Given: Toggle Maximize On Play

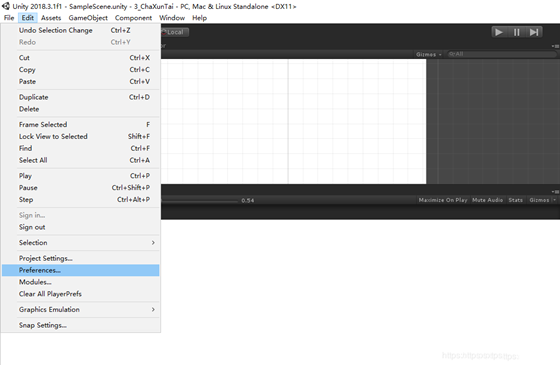Looking at the screenshot, I should [443, 200].
